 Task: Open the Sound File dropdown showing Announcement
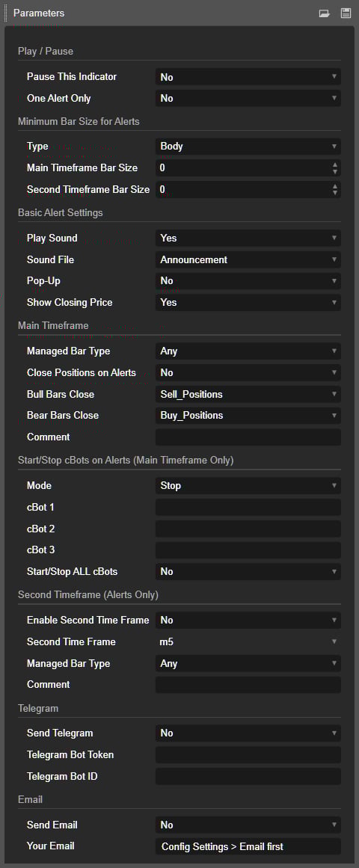(x=248, y=259)
